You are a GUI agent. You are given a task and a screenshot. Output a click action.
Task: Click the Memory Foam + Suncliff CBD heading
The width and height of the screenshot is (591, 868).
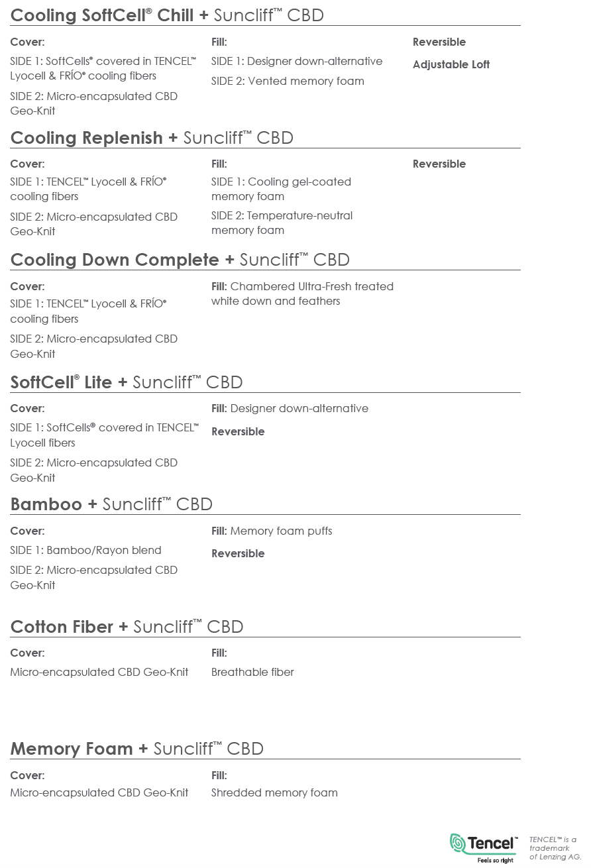tap(136, 749)
